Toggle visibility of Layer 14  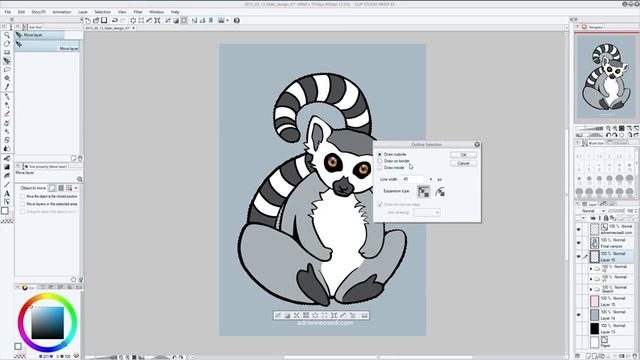[x=579, y=315]
